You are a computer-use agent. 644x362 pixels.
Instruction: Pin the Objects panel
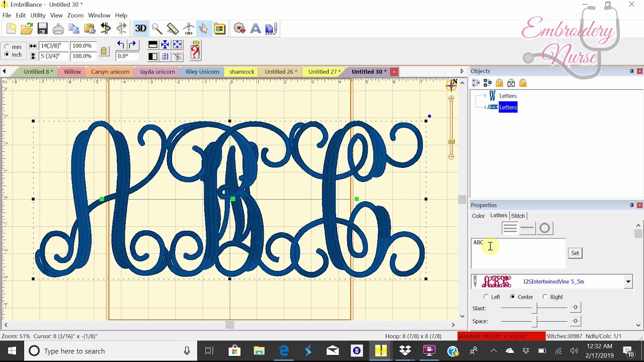(632, 71)
